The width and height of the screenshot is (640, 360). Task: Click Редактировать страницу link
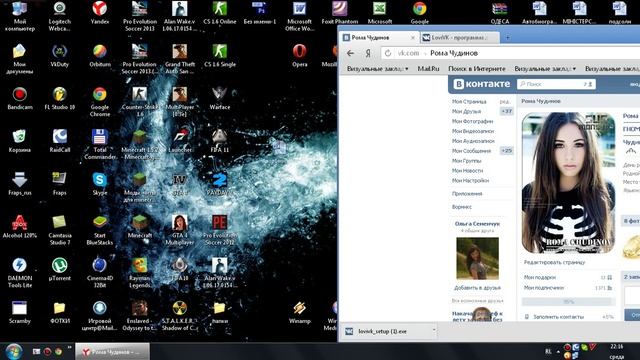click(554, 262)
